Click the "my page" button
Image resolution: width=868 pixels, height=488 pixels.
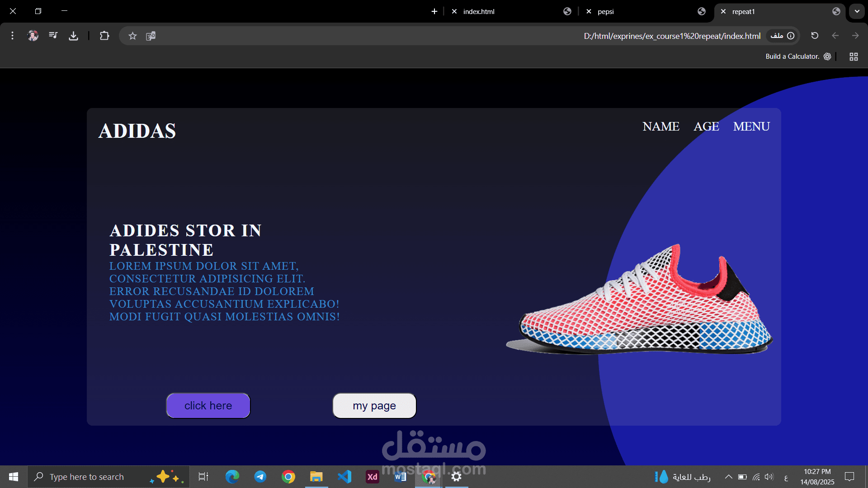pyautogui.click(x=374, y=405)
